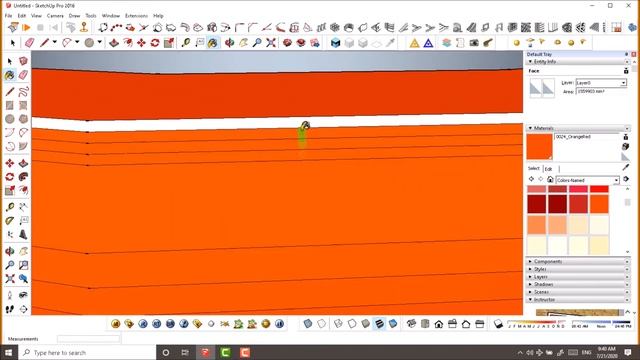Activate the Pie arc tool
This screenshot has height=360, width=640.
[x=23, y=146]
